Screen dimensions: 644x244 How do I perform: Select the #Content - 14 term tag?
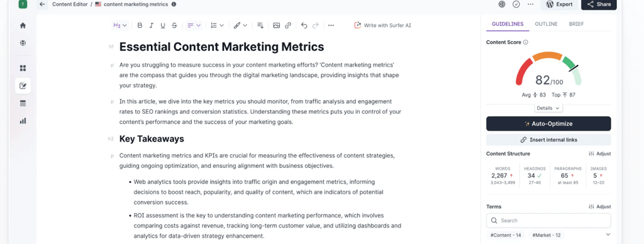pos(506,235)
